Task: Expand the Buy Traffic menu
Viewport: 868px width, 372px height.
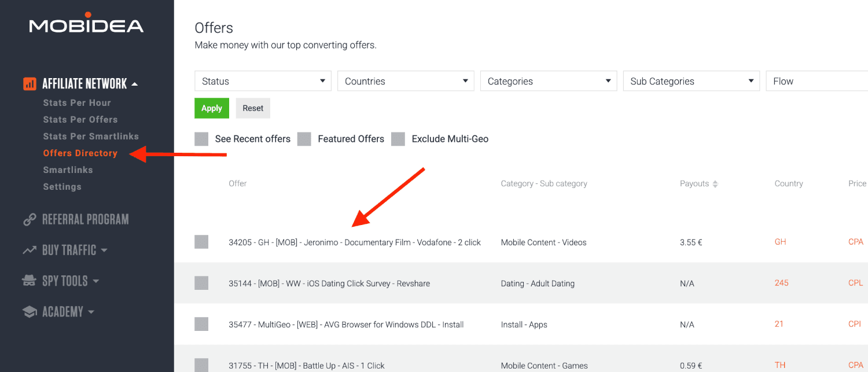Action: (104, 251)
